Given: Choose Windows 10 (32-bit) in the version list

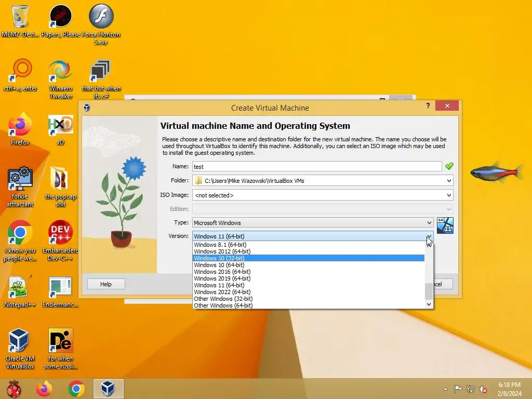Looking at the screenshot, I should click(309, 258).
